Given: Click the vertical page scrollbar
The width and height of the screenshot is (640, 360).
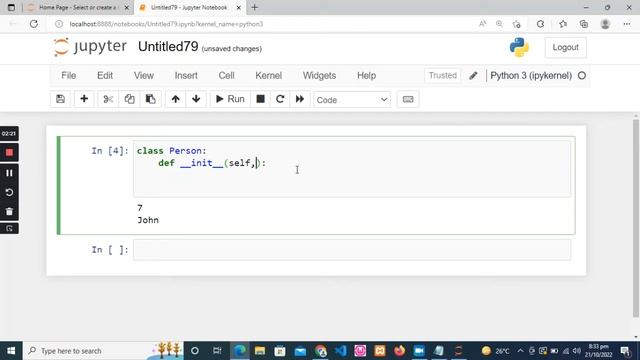Looking at the screenshot, I should point(636,218).
